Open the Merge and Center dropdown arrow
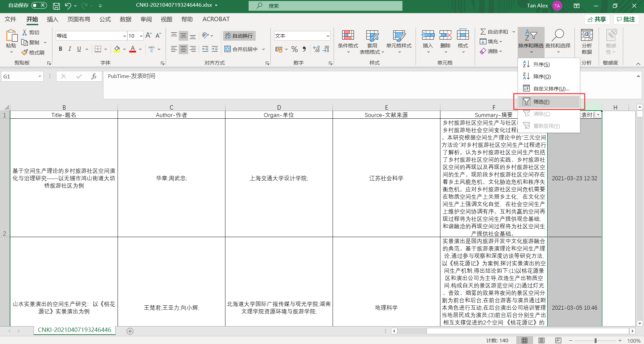The image size is (644, 344). (x=263, y=49)
